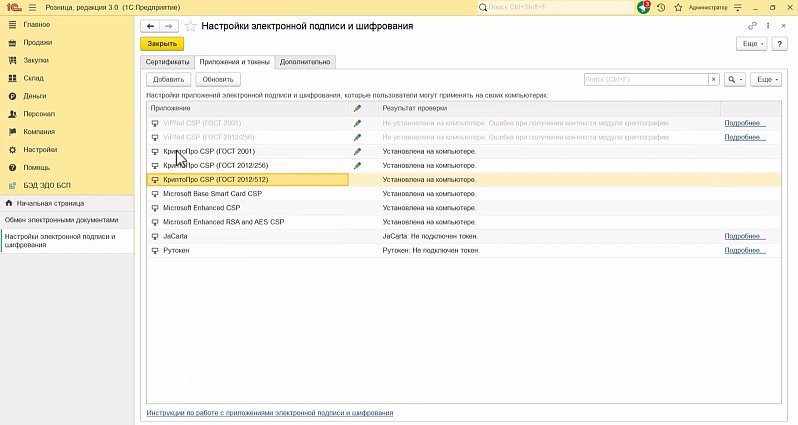Select the JaCarta application row
Viewport: 798px width, 425px height.
pyautogui.click(x=464, y=236)
